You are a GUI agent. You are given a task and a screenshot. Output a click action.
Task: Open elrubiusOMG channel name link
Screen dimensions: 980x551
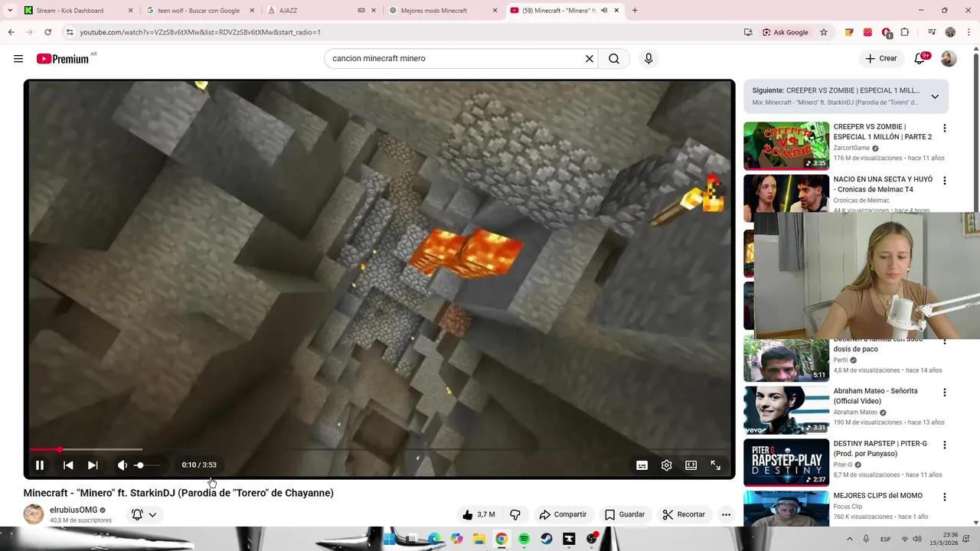click(73, 510)
